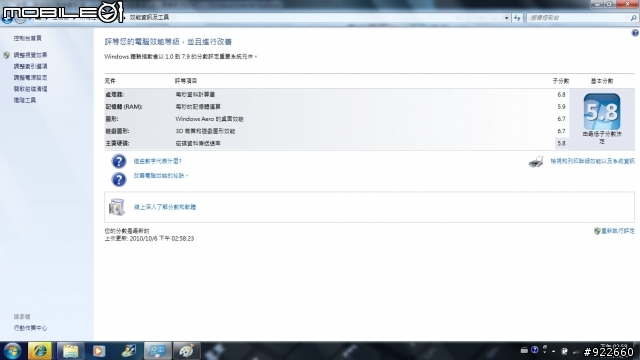Click the 元件 column header
Screen dimensions: 640x360
pos(110,81)
